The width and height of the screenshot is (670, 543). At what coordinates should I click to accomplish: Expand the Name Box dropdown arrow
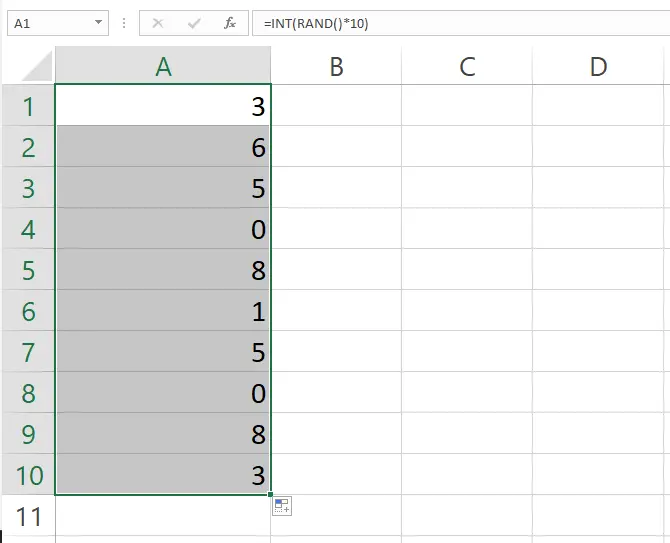coord(98,22)
